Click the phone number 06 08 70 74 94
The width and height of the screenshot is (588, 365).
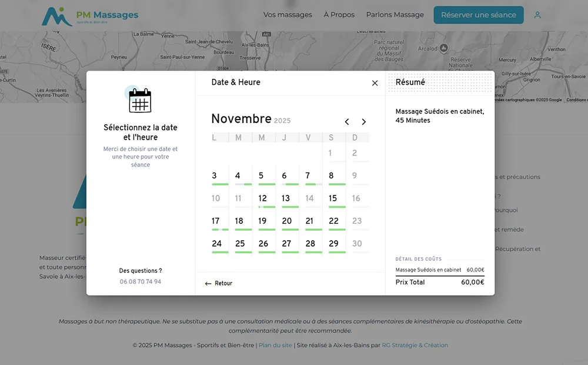(x=141, y=281)
